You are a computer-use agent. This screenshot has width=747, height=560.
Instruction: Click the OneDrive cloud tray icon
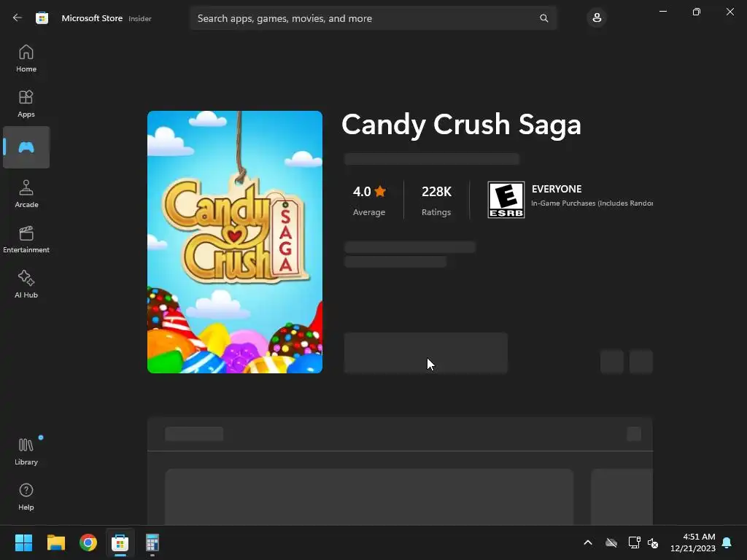tap(611, 542)
